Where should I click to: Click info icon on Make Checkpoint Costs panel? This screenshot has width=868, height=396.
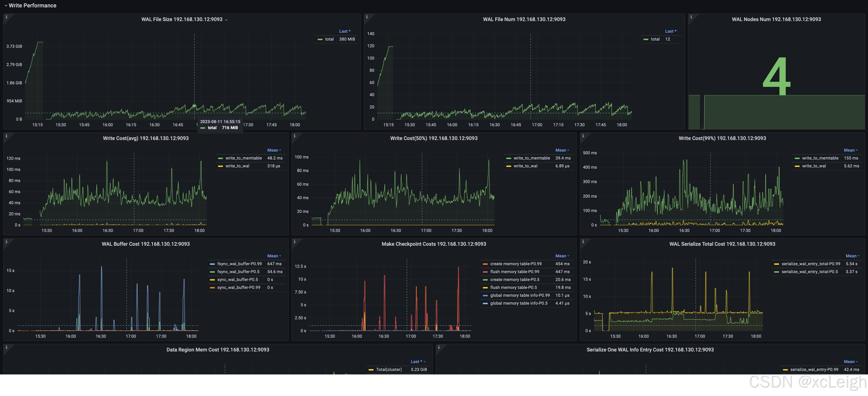pyautogui.click(x=295, y=242)
